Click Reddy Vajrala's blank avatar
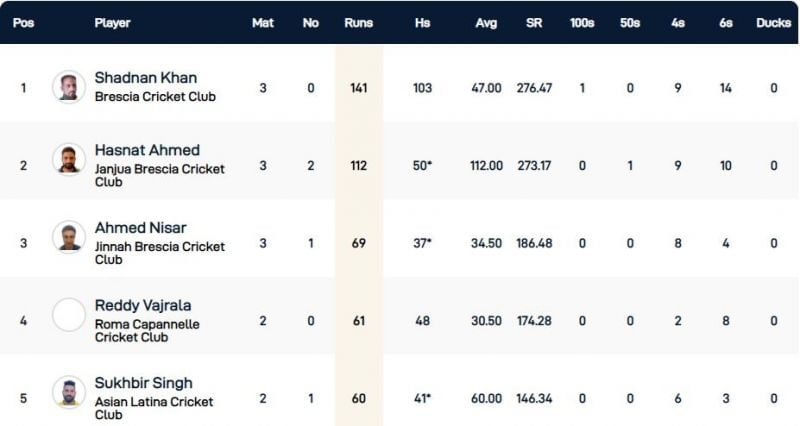 (69, 315)
